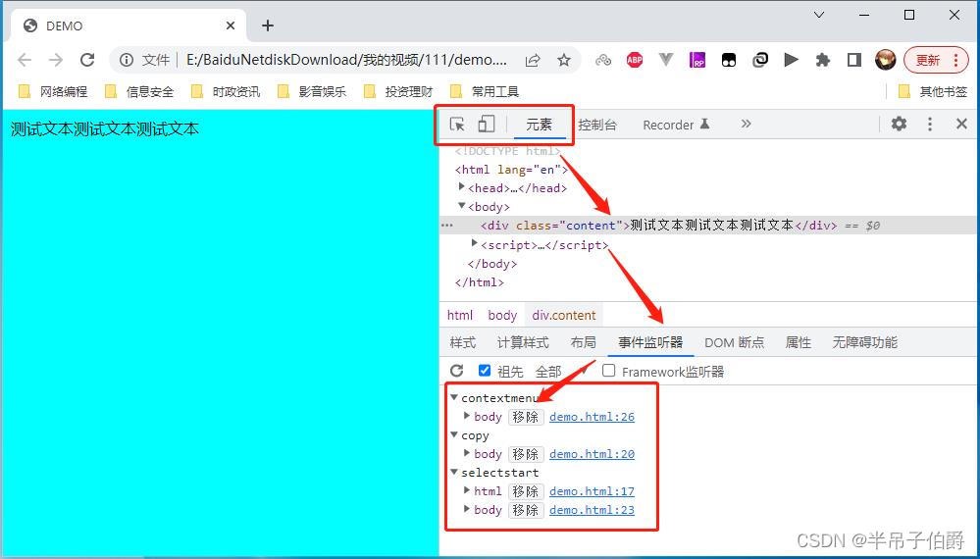This screenshot has height=559, width=980.
Task: Click the gray V extension icon
Action: 666,60
